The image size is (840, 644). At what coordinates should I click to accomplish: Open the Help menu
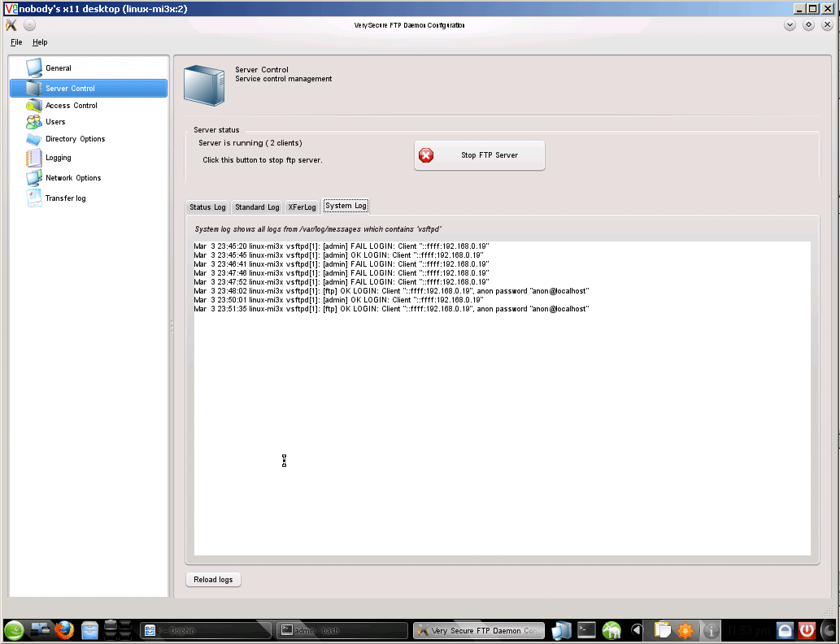point(40,42)
